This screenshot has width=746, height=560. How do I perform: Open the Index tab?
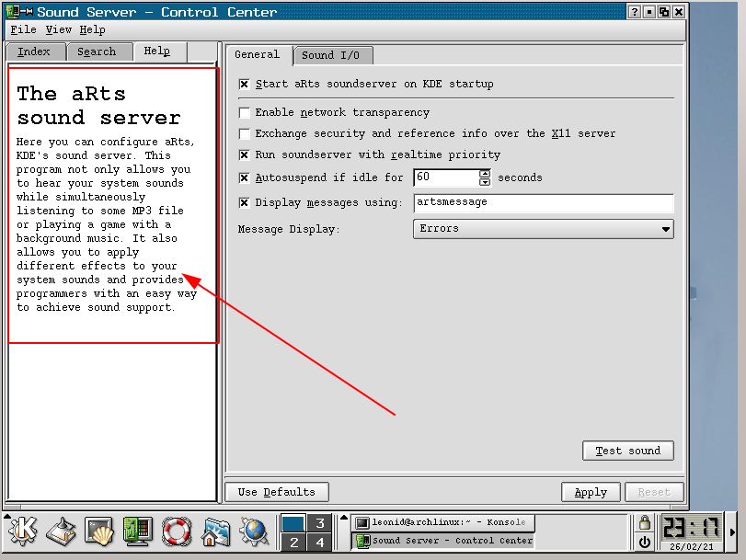(x=34, y=51)
